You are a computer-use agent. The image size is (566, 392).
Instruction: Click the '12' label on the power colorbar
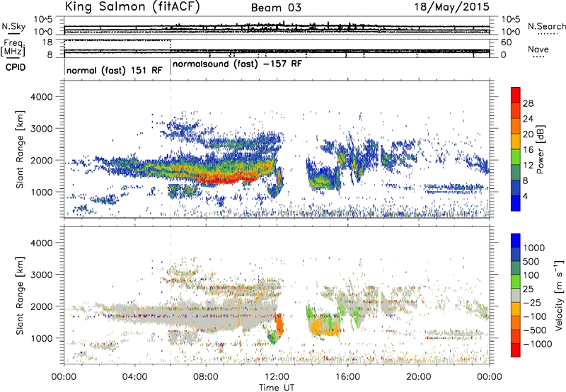click(528, 166)
